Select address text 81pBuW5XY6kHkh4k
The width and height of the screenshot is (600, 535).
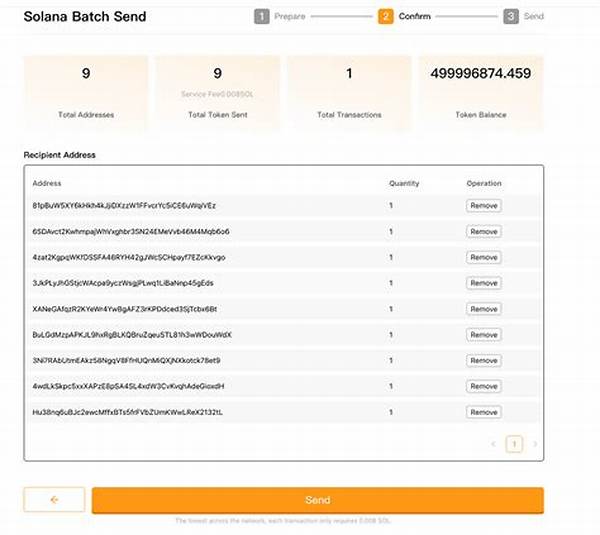pyautogui.click(x=124, y=206)
